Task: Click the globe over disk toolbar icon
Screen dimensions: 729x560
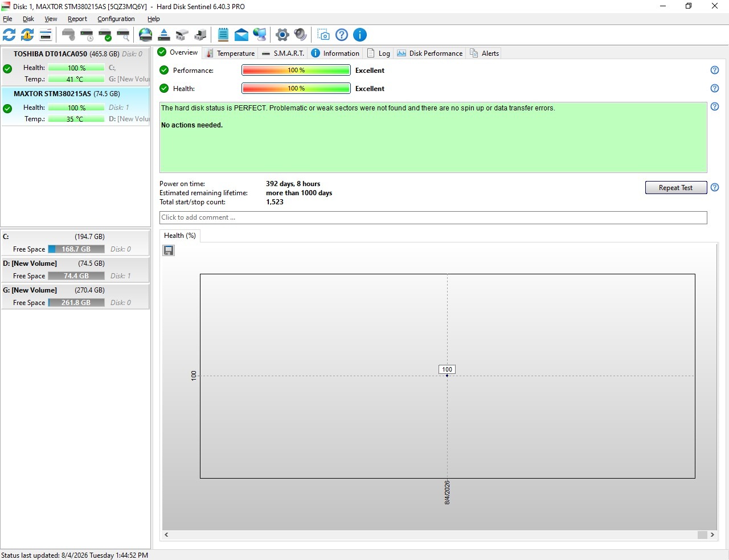Action: [x=146, y=35]
